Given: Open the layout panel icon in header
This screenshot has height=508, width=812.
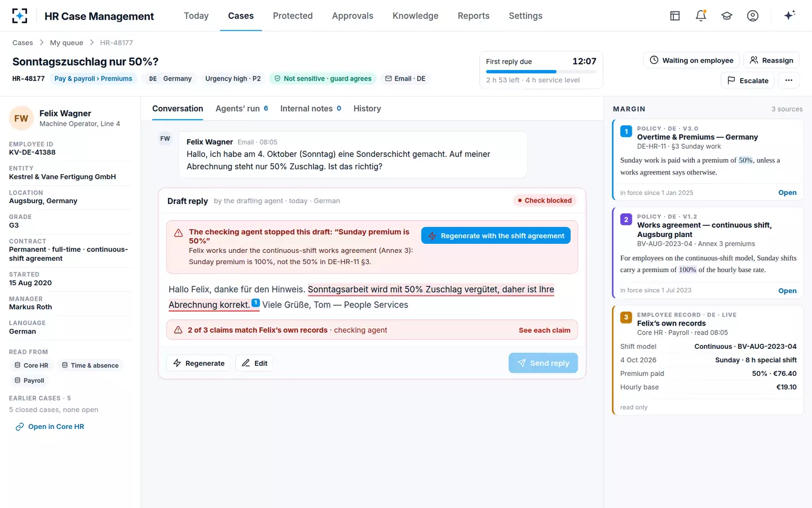Looking at the screenshot, I should pyautogui.click(x=675, y=16).
